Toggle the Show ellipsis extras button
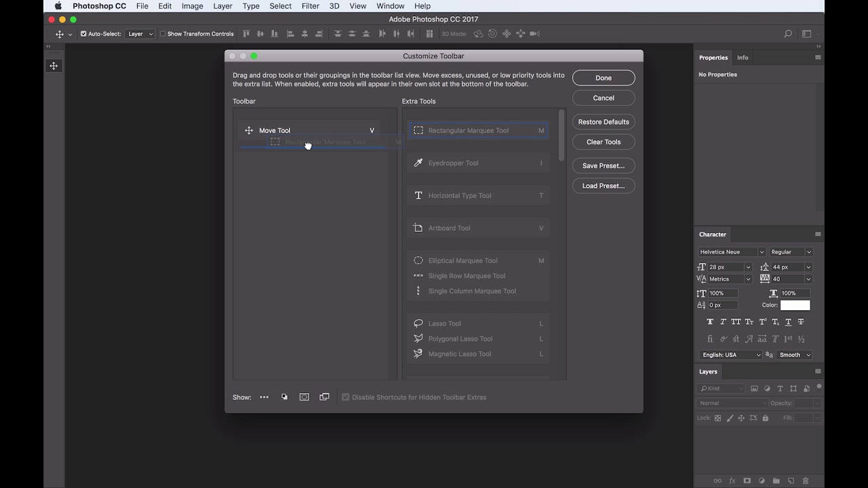 [264, 397]
